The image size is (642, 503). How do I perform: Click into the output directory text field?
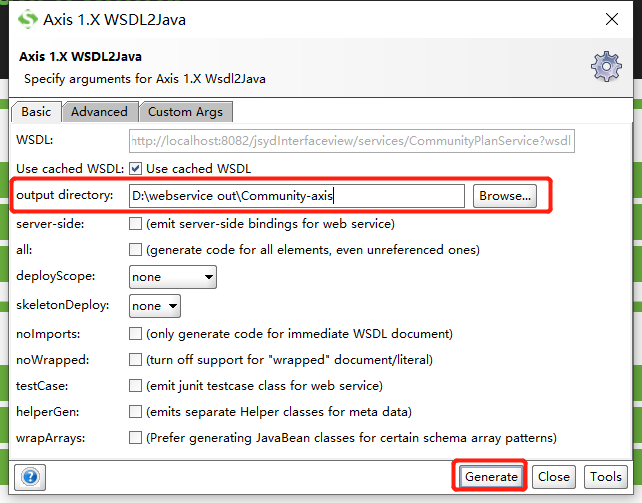(x=297, y=196)
